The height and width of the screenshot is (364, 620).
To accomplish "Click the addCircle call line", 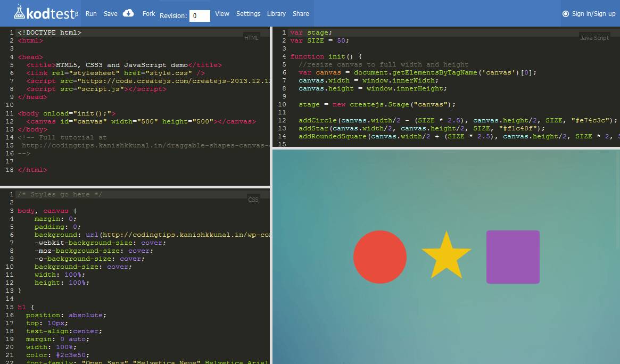I will (x=458, y=120).
